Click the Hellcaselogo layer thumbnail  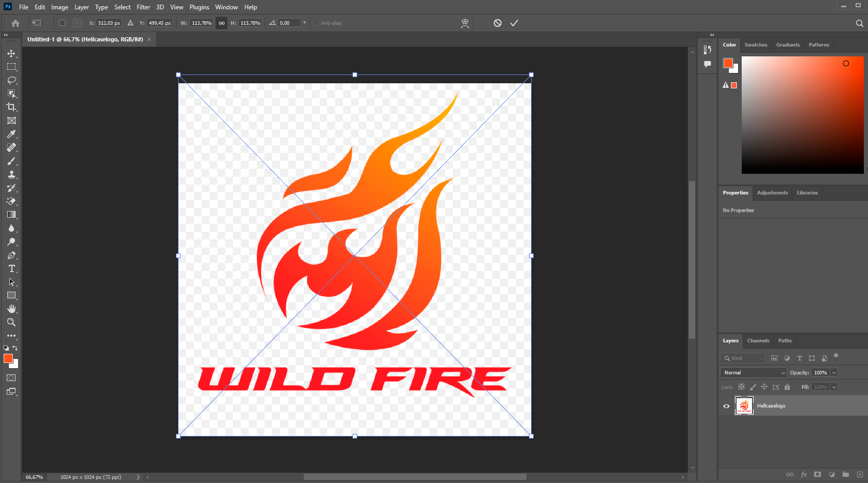pyautogui.click(x=744, y=406)
